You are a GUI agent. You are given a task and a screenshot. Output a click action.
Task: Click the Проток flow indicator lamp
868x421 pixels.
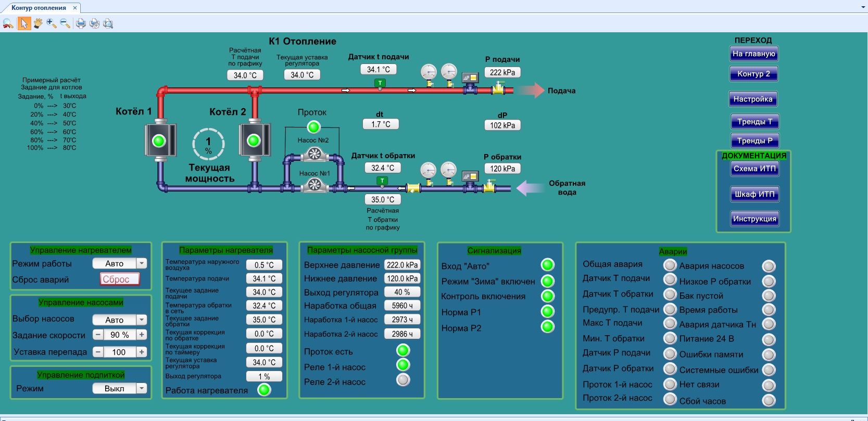click(313, 126)
